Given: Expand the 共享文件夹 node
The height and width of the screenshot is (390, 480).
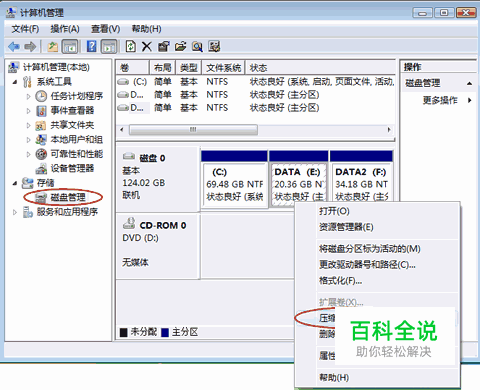Looking at the screenshot, I should click(x=28, y=125).
